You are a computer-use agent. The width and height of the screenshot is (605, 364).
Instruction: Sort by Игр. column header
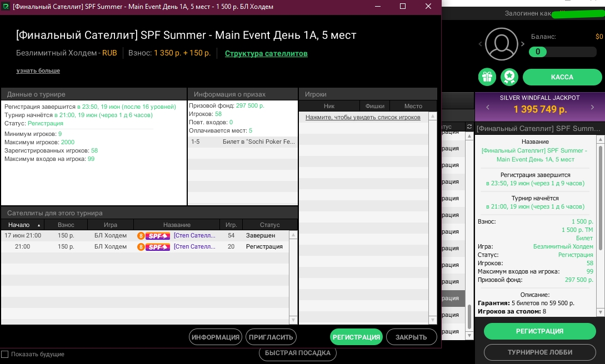231,225
